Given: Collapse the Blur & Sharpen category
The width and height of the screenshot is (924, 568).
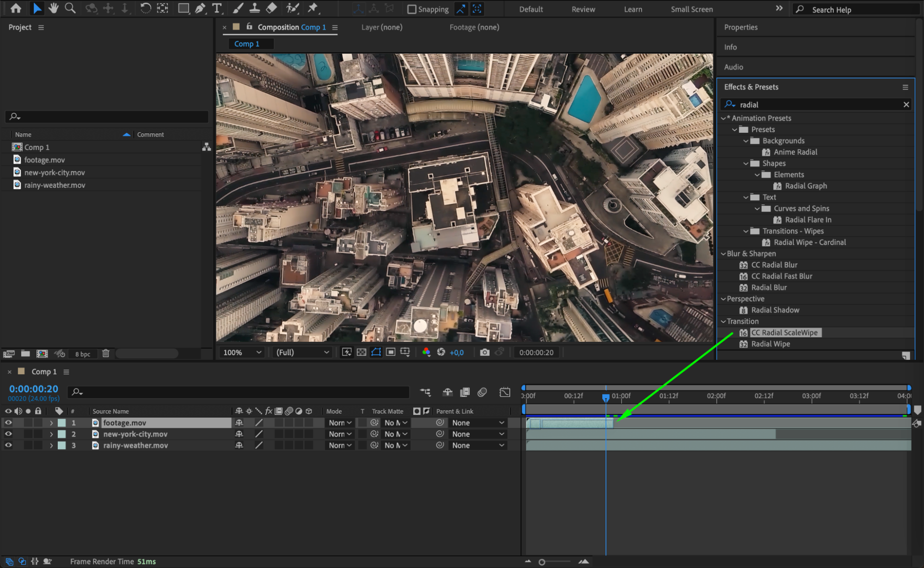Looking at the screenshot, I should point(723,254).
